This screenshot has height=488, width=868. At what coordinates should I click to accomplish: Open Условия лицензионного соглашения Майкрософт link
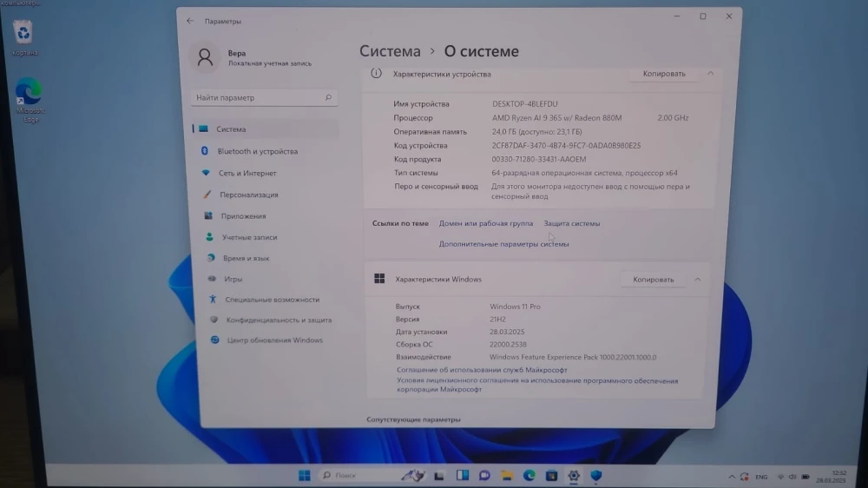click(537, 385)
